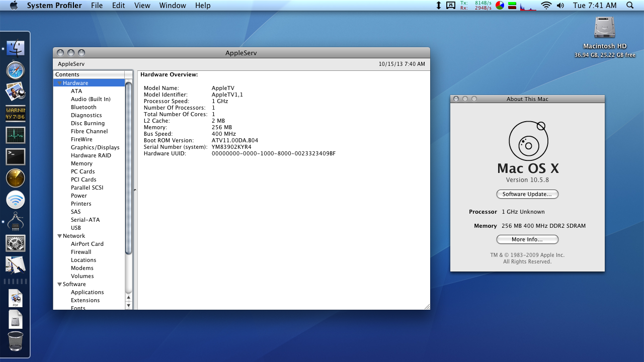Open the Help menu
This screenshot has height=362, width=644.
click(x=203, y=6)
